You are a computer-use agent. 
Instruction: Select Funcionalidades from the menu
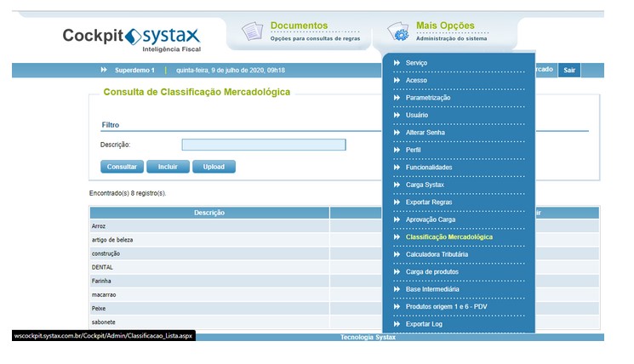pos(429,167)
